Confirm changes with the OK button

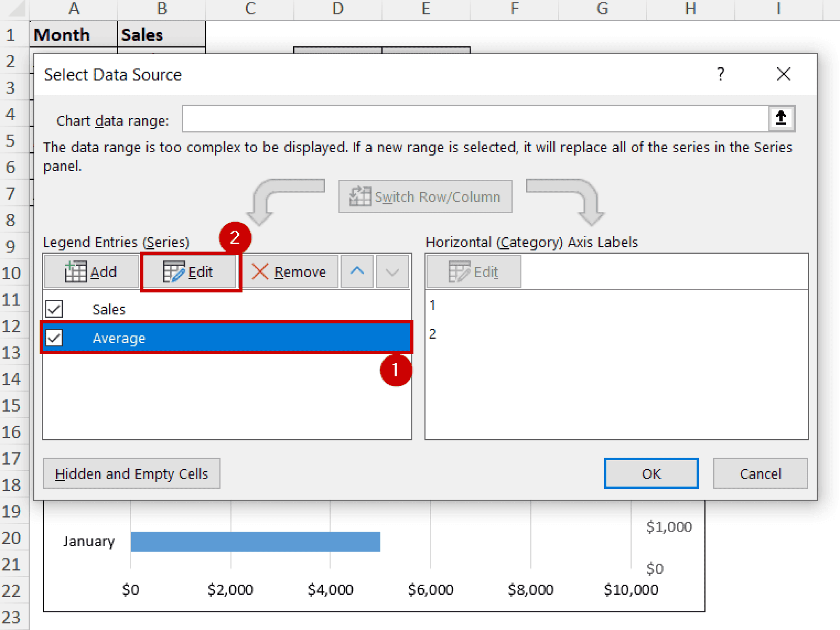tap(651, 474)
